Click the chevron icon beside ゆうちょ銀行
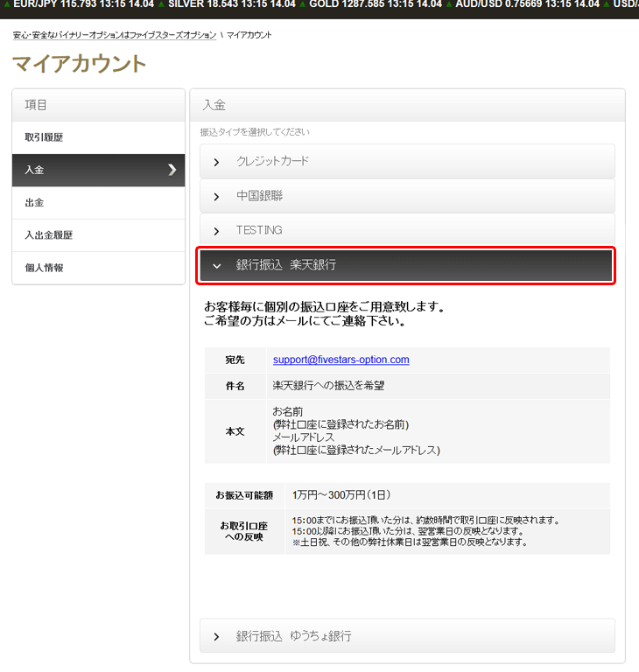The image size is (639, 672). click(x=216, y=637)
